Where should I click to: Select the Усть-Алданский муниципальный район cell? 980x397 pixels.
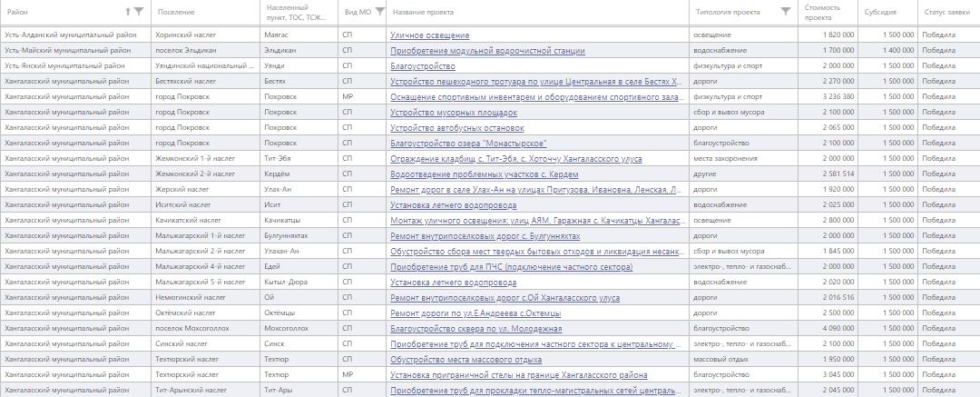pos(75,35)
